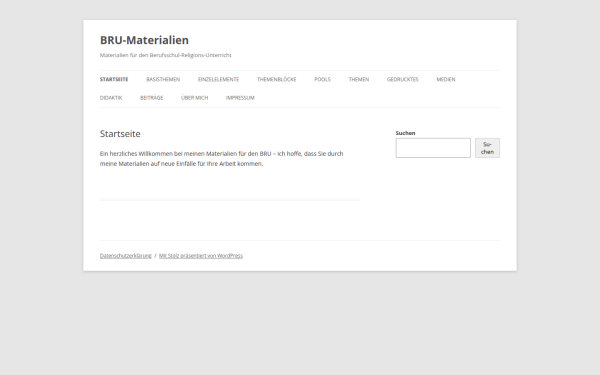Visit the Über mich page
The width and height of the screenshot is (600, 375).
pyautogui.click(x=194, y=98)
